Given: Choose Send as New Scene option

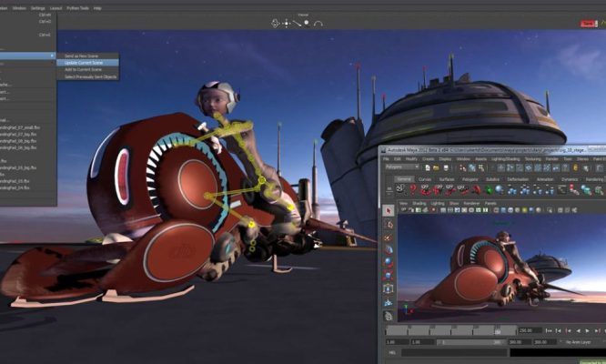Looking at the screenshot, I should [82, 55].
